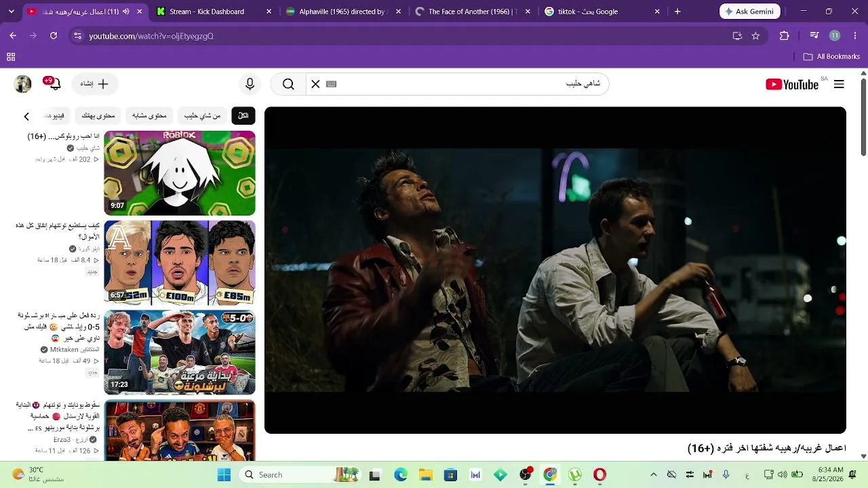868x488 pixels.
Task: Switch to the Stream - Kick Dashboard tab
Action: click(x=214, y=12)
